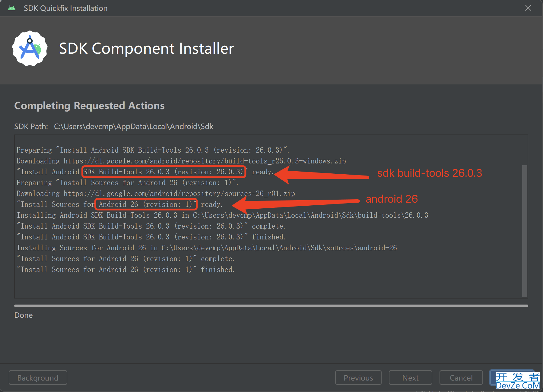Click the Build-Tools 26.0.3 "finished." log line

pos(151,237)
